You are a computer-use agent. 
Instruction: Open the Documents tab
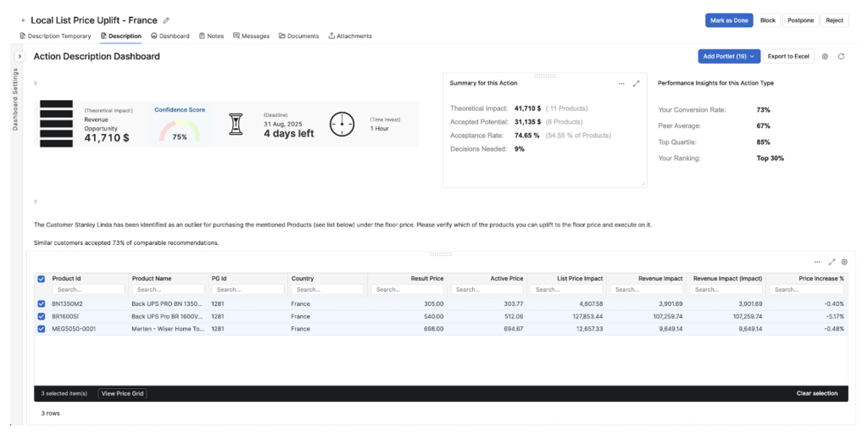(298, 36)
